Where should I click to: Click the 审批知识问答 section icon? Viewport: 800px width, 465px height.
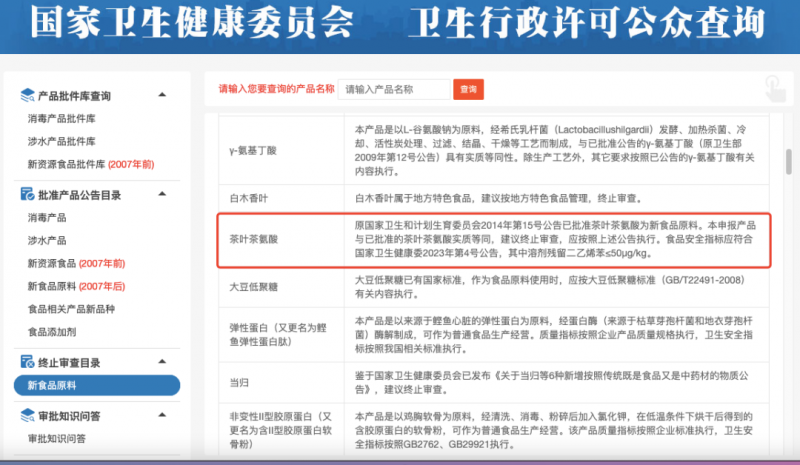(27, 415)
